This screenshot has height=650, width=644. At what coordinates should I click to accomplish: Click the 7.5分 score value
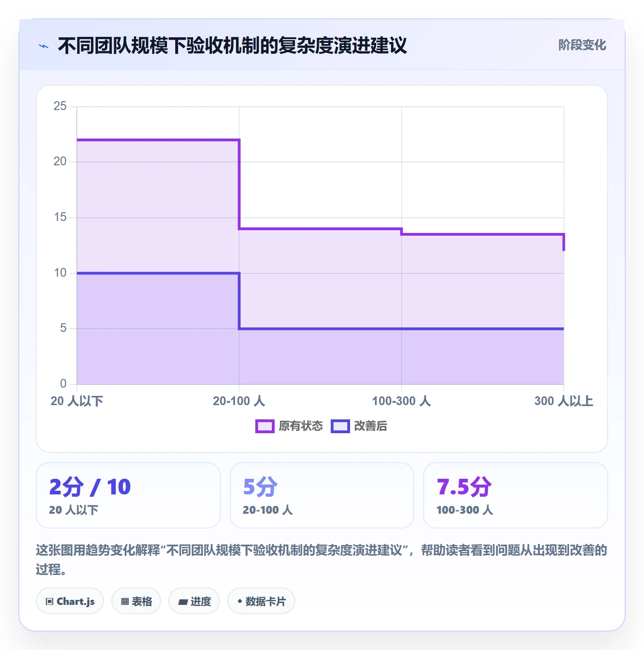point(464,487)
